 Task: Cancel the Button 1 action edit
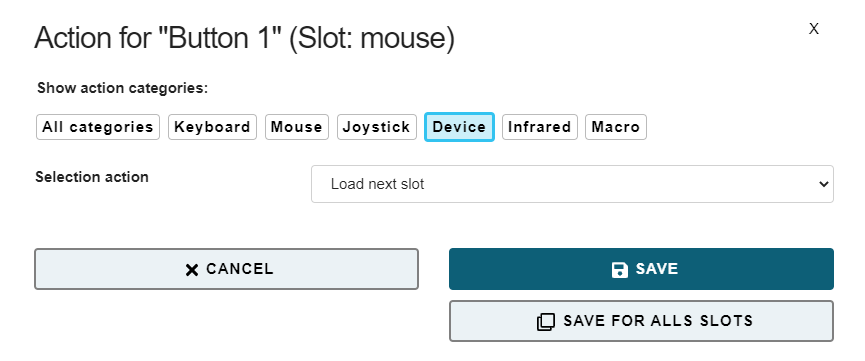coord(226,269)
